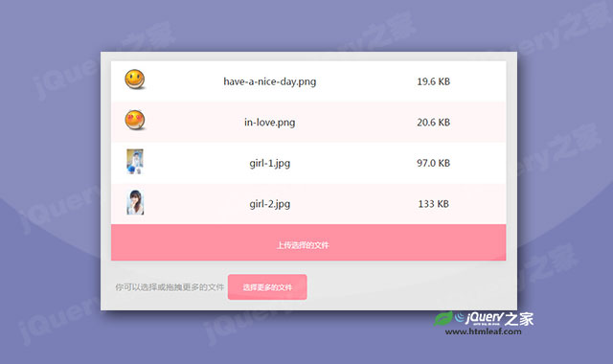The image size is (613, 364).
Task: Click the 你可以选择或拖拽更多的文件 hint text
Action: 170,287
